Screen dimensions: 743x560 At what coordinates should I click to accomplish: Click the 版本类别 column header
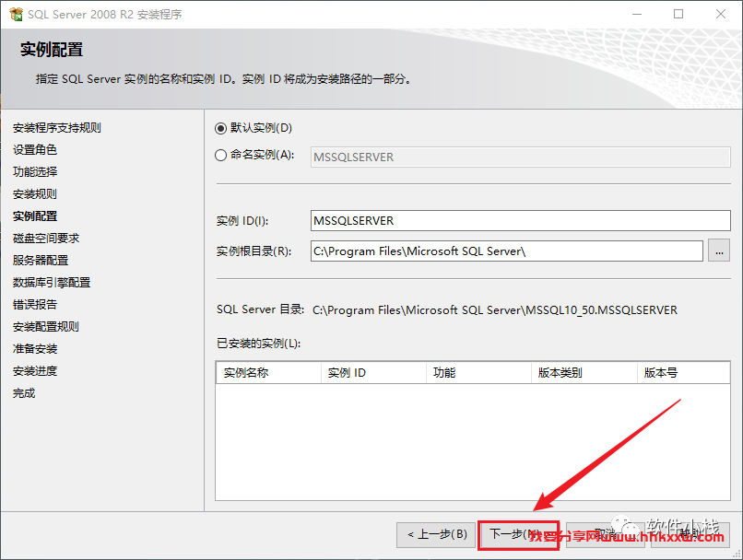(x=584, y=373)
